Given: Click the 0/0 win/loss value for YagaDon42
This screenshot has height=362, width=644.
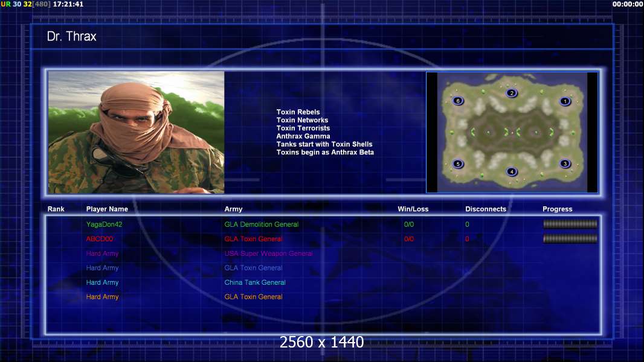Looking at the screenshot, I should point(408,224).
